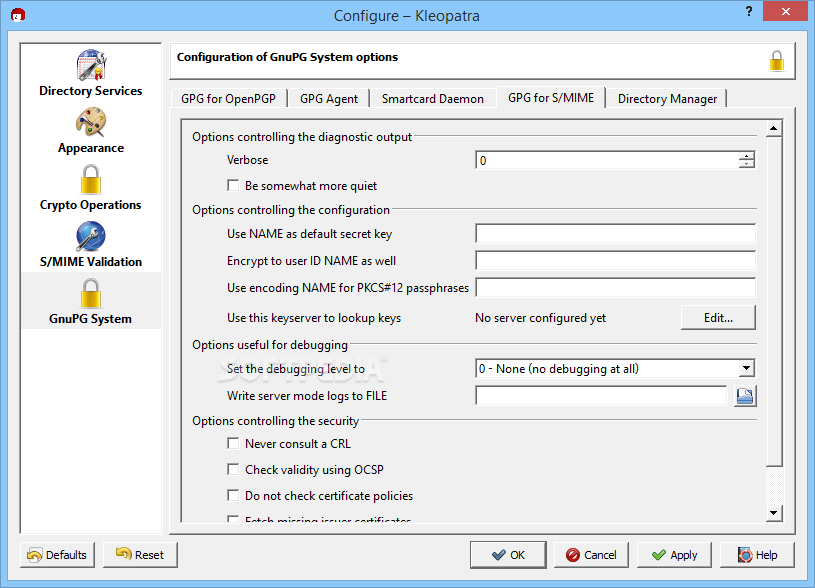Enable Be somewhat more quiet checkbox
The width and height of the screenshot is (815, 588).
coord(233,186)
